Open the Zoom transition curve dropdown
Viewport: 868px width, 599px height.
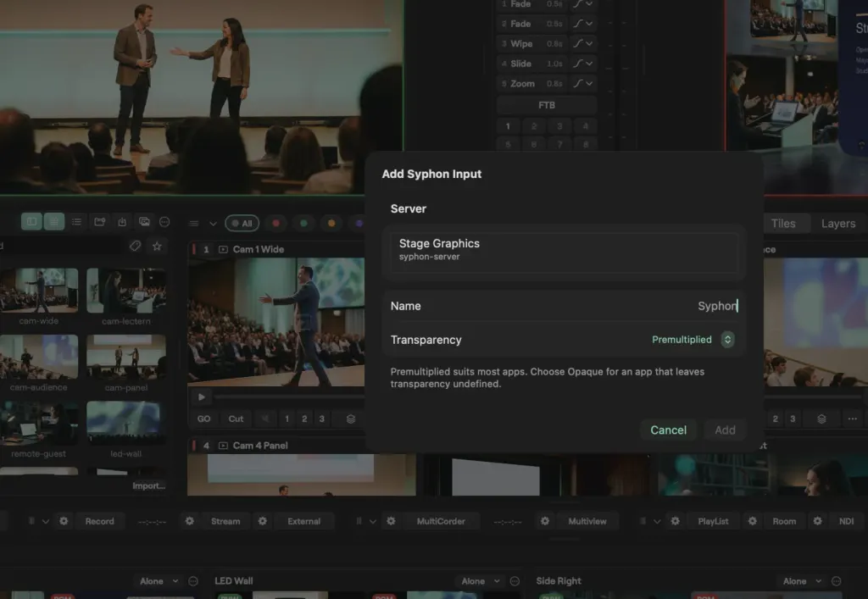583,84
